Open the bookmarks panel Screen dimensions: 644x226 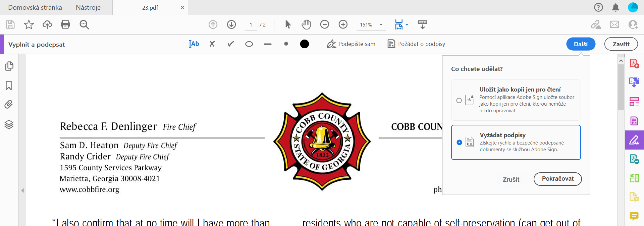point(9,86)
